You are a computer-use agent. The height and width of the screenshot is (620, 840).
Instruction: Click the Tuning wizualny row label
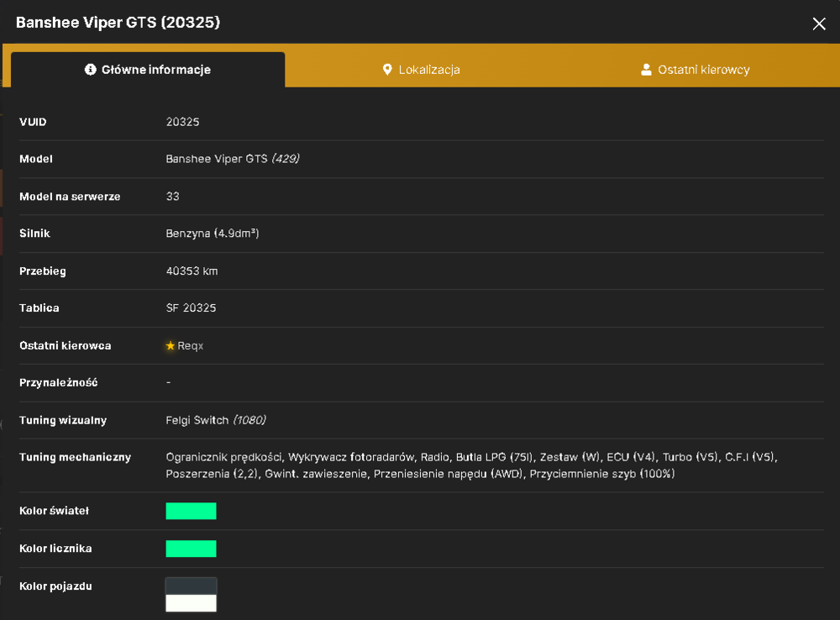pyautogui.click(x=63, y=420)
